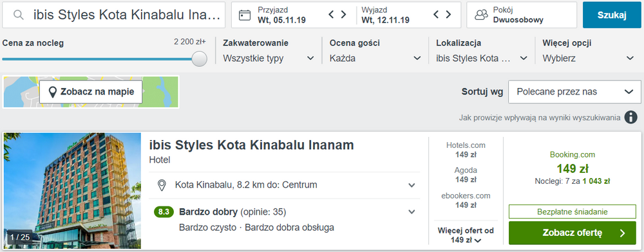This screenshot has width=644, height=252.
Task: Click Zobacz ofertę green button
Action: point(572,233)
